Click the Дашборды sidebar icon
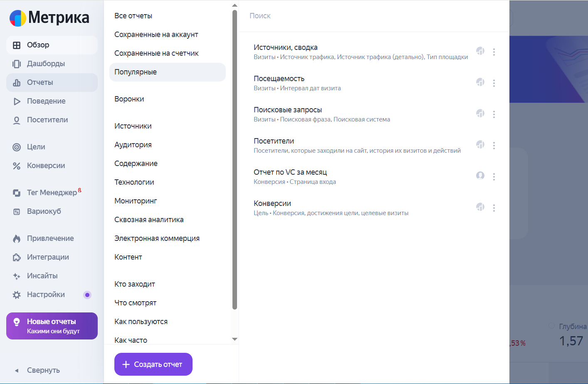The width and height of the screenshot is (588, 384). (x=17, y=64)
